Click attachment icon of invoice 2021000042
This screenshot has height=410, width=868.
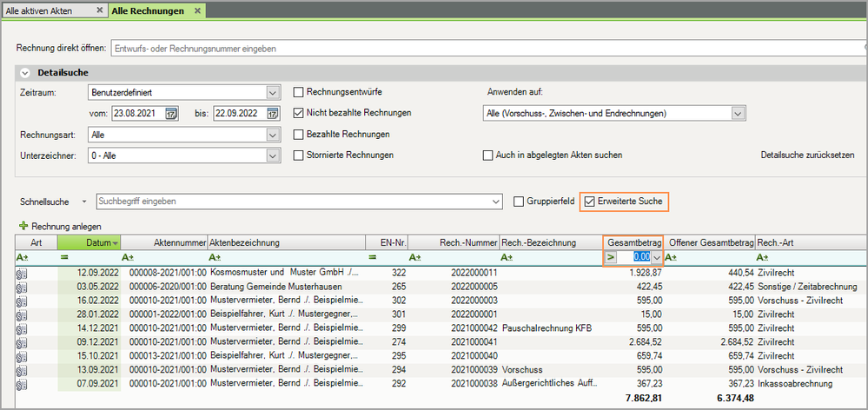(x=22, y=328)
